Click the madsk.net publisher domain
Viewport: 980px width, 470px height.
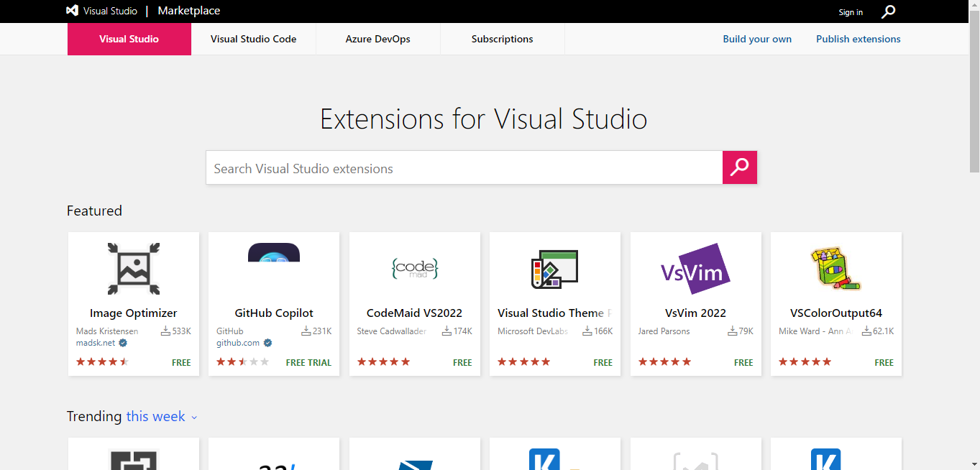96,343
